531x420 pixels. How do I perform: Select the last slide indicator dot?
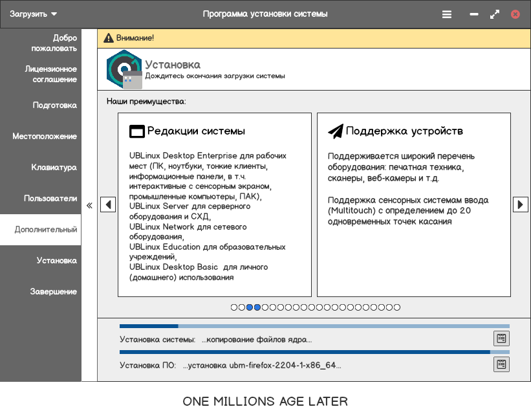tap(397, 307)
